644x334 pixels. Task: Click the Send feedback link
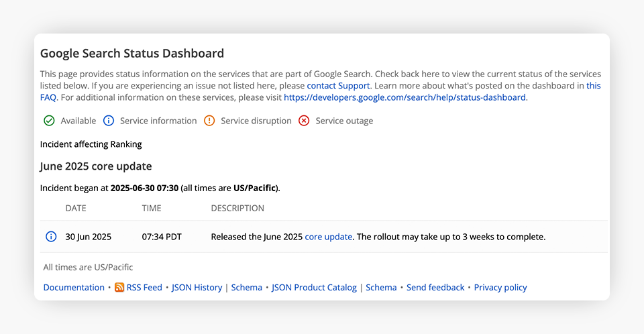pyautogui.click(x=435, y=287)
